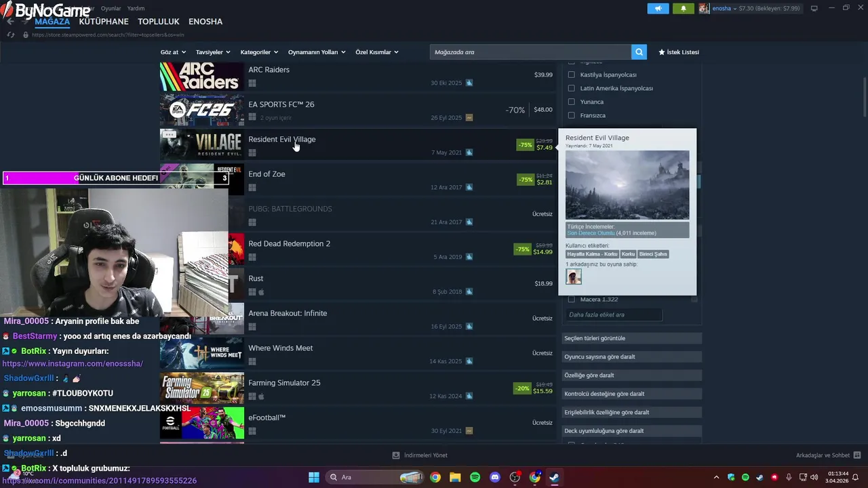Click the review icon on Red Dead Redemption 2 row
Image resolution: width=868 pixels, height=488 pixels.
pos(469,257)
